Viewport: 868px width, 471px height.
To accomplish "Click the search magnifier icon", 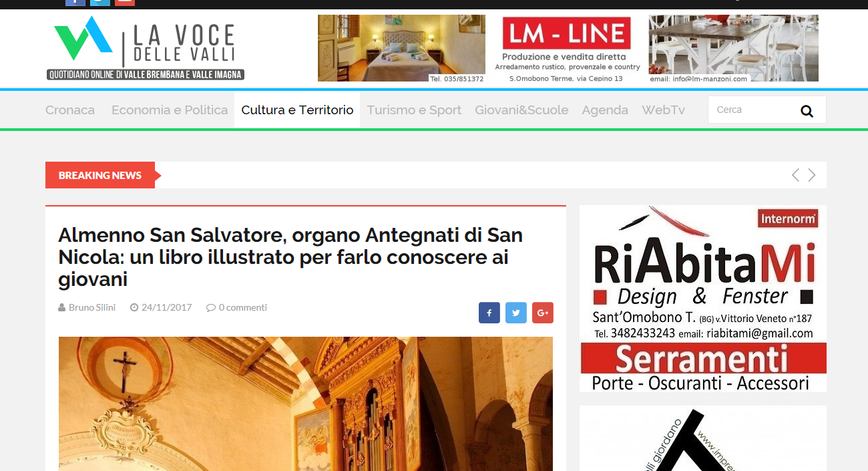I will click(x=807, y=111).
